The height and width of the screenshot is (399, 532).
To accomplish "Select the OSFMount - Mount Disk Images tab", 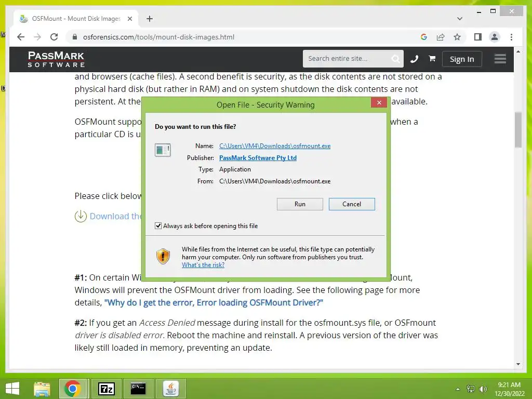I will (x=76, y=19).
